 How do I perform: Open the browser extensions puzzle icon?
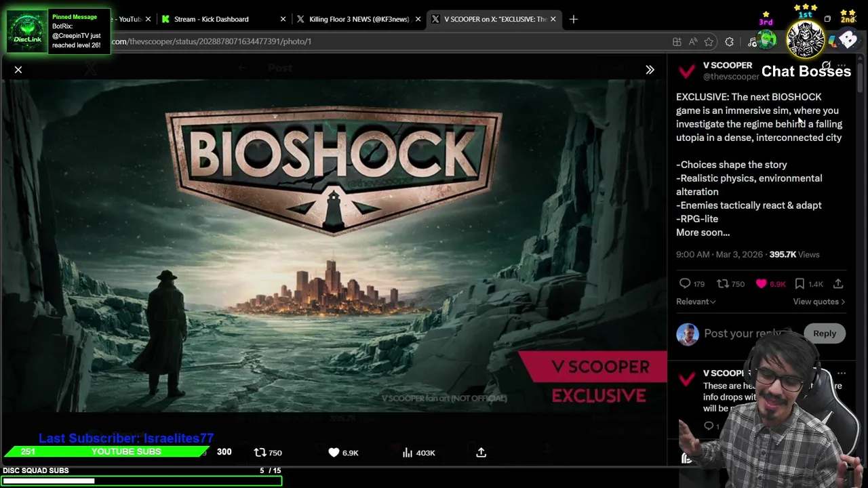coord(729,41)
